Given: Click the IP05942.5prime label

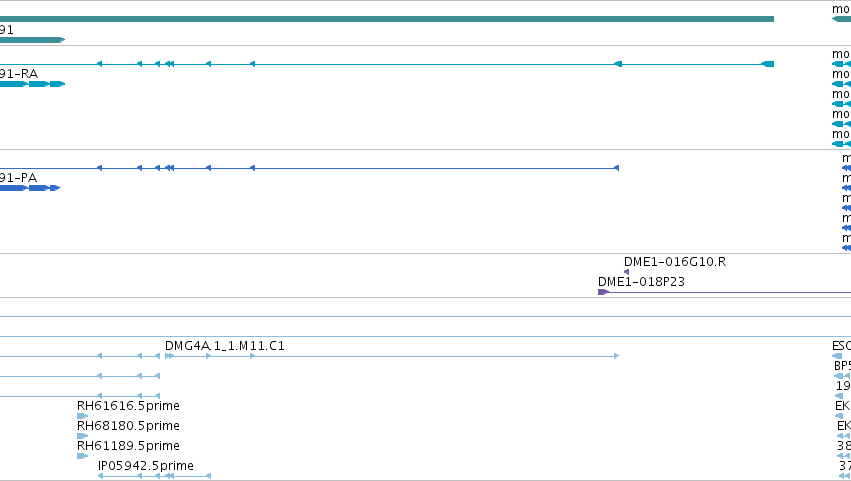Looking at the screenshot, I should coord(145,466).
